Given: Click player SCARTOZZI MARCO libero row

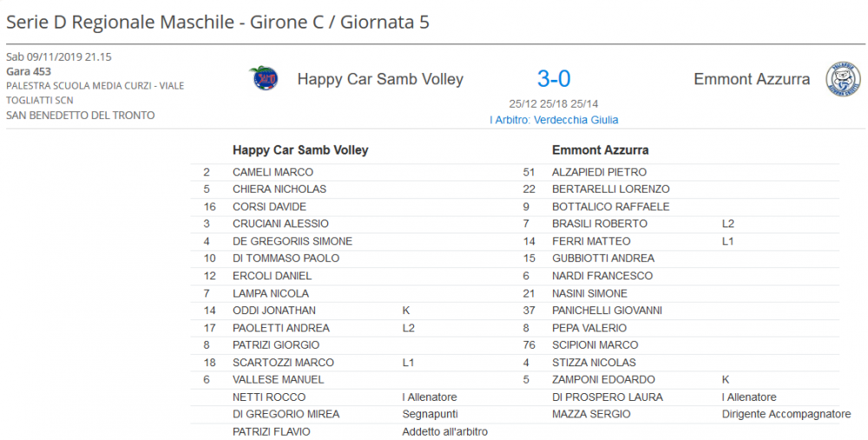Looking at the screenshot, I should click(x=352, y=363).
